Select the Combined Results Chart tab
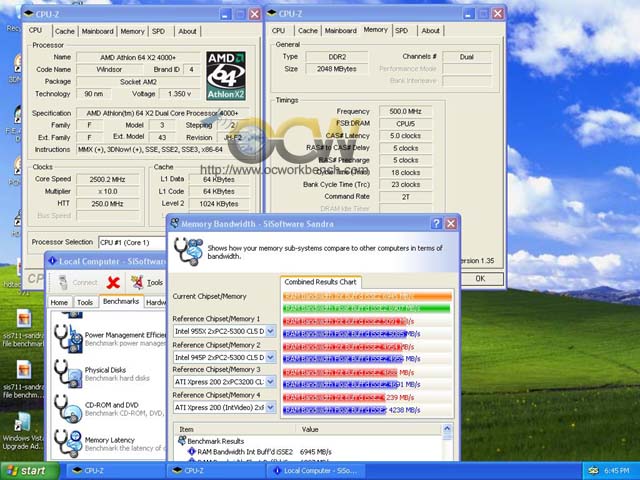This screenshot has width=640, height=480. pyautogui.click(x=320, y=282)
